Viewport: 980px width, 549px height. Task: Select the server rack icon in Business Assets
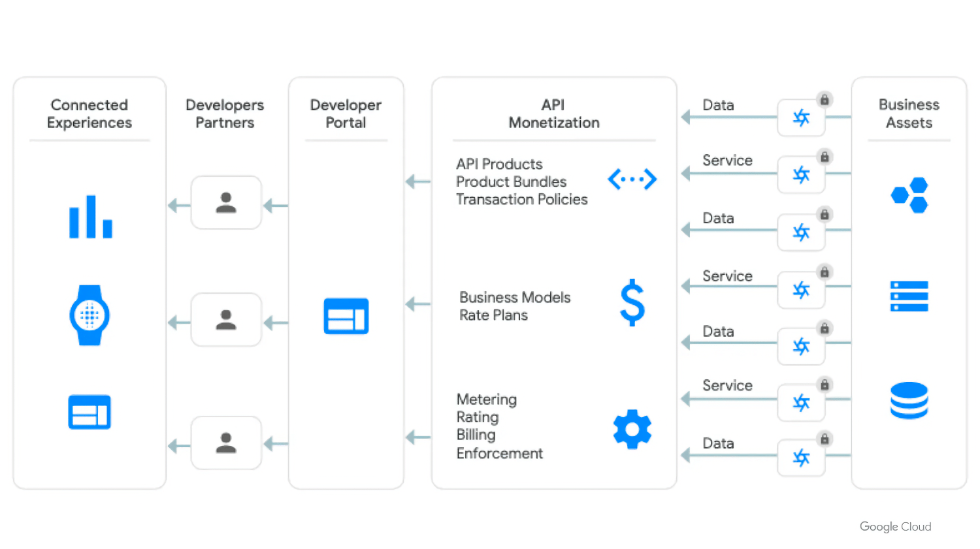pos(909,296)
